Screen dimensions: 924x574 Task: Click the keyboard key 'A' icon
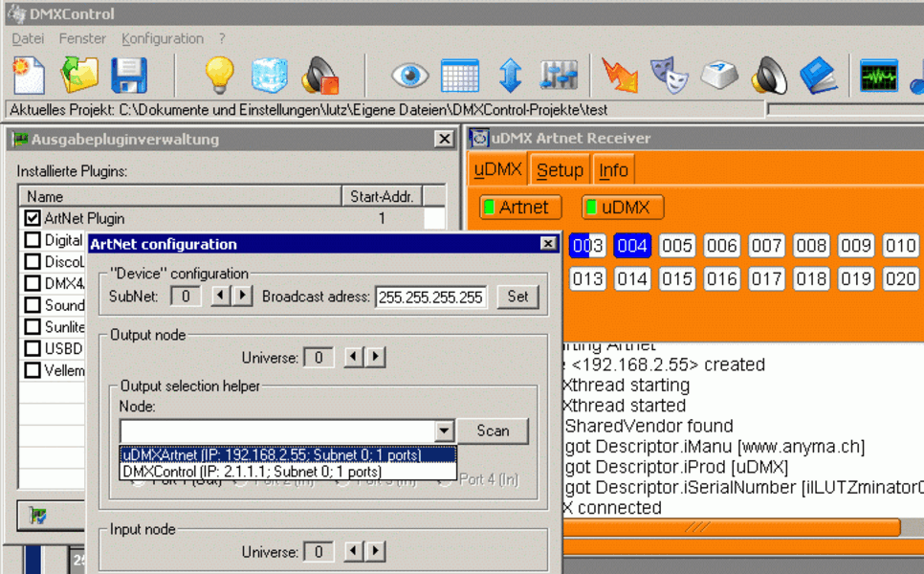tap(719, 76)
